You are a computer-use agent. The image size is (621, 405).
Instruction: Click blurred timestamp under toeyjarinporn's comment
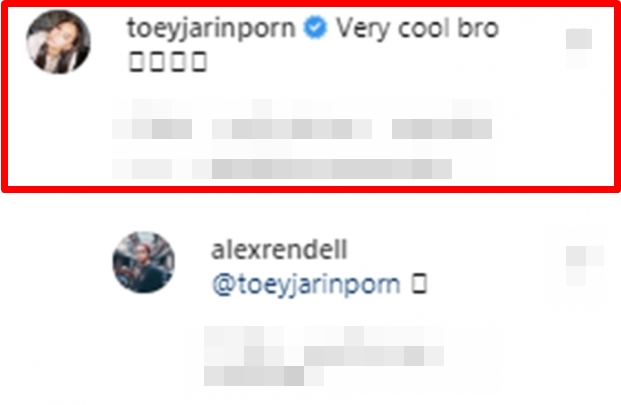pyautogui.click(x=152, y=129)
